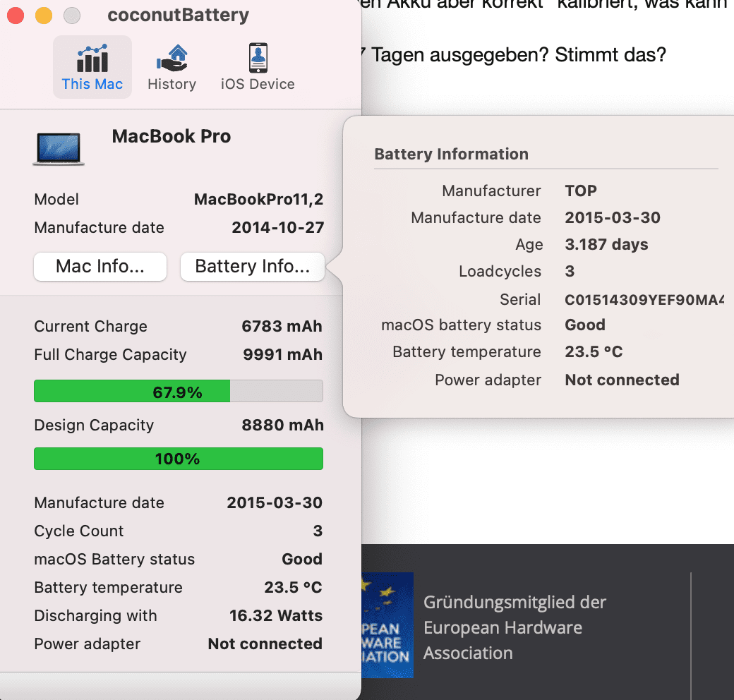Click the European Hardware Association logo in webpage
The height and width of the screenshot is (700, 734).
coord(387,625)
